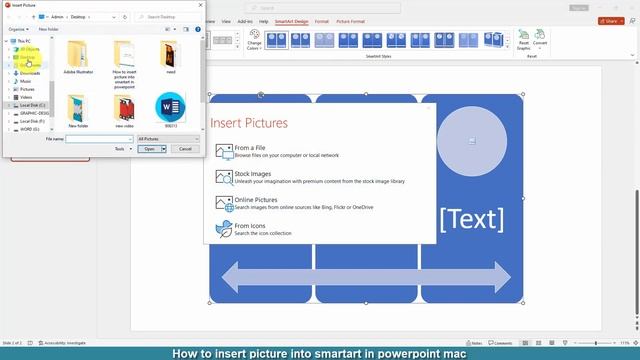
Task: Select Local Disk (C:) in tree
Action: click(32, 105)
